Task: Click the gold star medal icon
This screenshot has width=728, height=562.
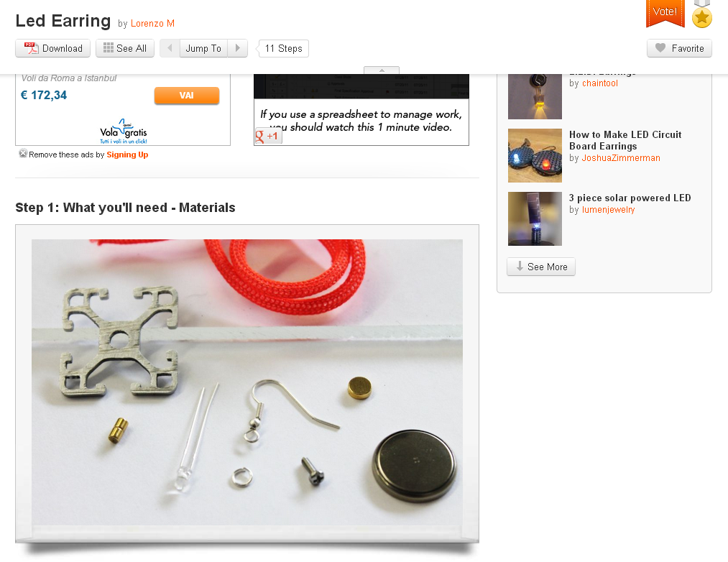Action: [701, 17]
